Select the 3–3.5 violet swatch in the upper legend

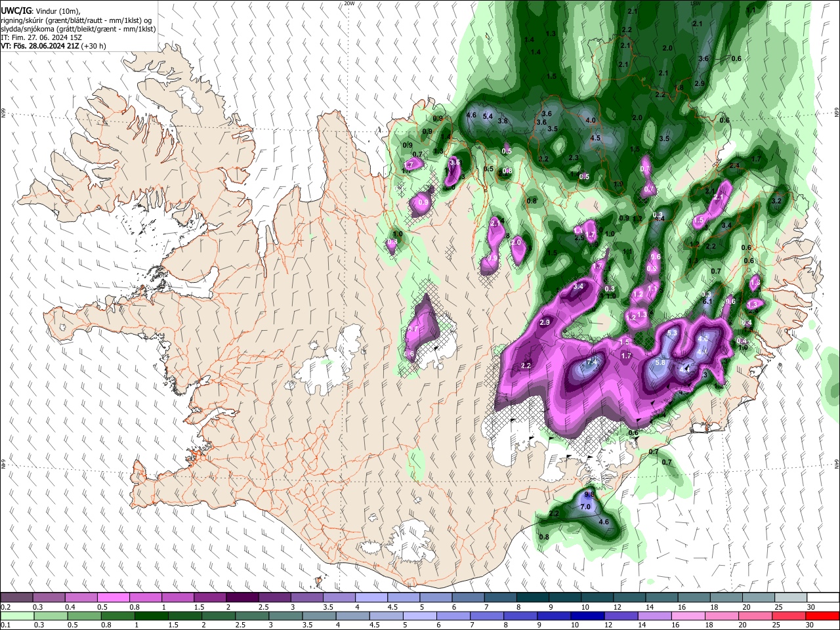coord(306,597)
